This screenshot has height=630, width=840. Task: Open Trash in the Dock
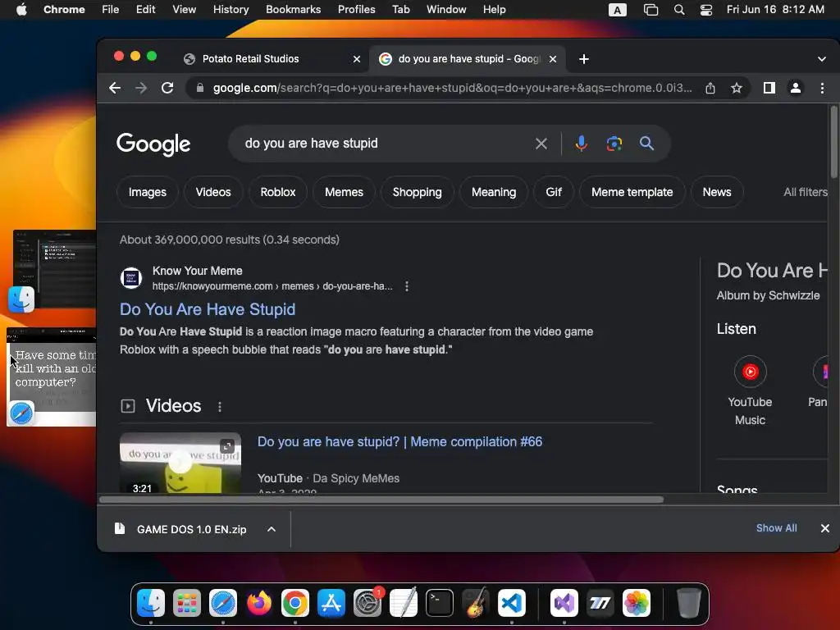point(688,603)
